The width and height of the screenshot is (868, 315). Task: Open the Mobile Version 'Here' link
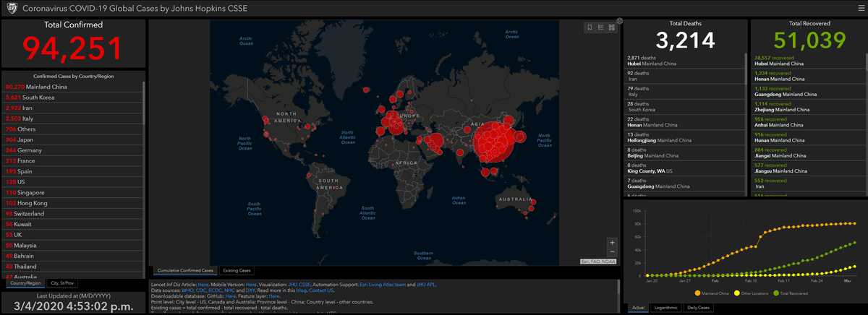tap(251, 285)
